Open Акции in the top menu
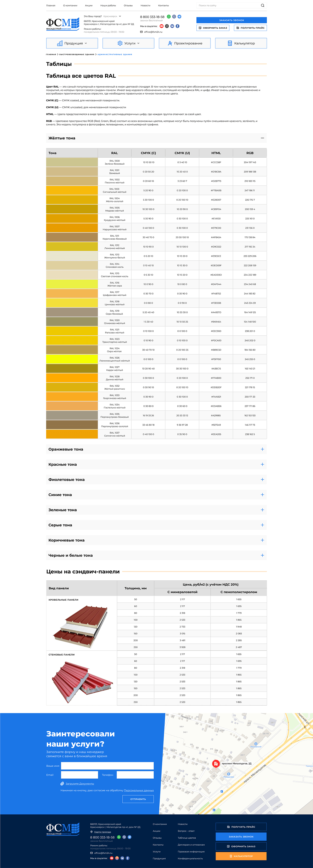The width and height of the screenshot is (313, 868). tap(89, 5)
